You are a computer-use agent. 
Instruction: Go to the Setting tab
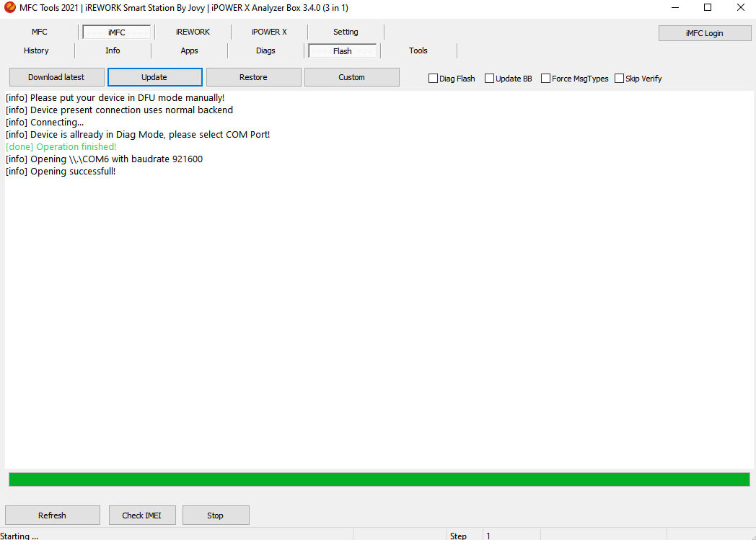346,32
